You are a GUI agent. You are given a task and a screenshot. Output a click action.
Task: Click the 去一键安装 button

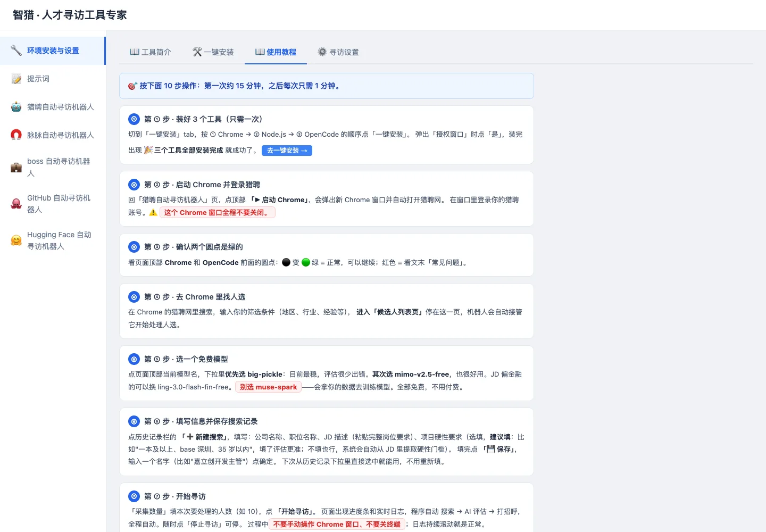point(287,151)
